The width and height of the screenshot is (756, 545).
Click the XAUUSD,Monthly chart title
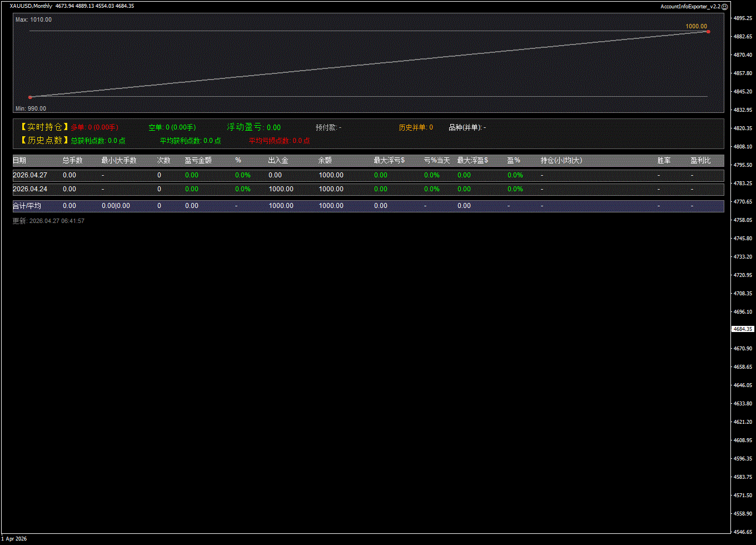pyautogui.click(x=31, y=6)
